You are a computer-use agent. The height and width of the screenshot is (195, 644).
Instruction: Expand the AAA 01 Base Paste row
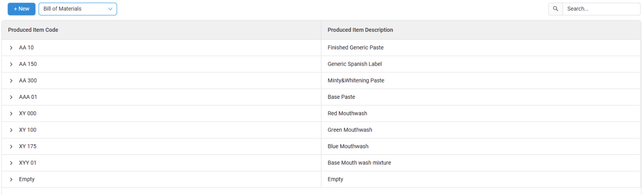pyautogui.click(x=11, y=97)
